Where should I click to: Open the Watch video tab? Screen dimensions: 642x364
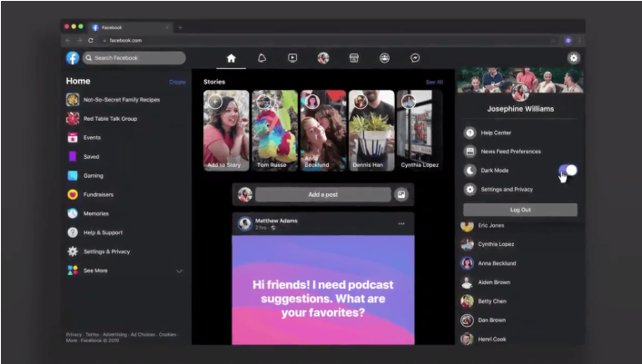click(x=292, y=58)
